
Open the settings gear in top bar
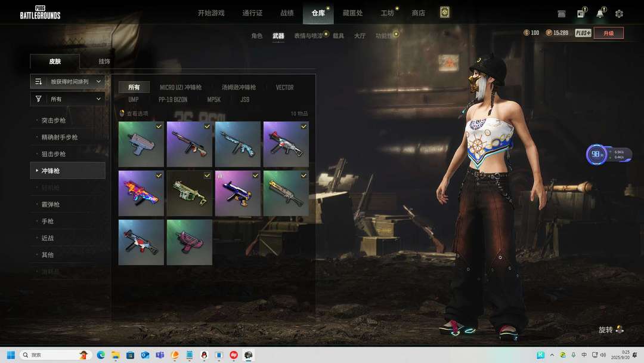click(619, 14)
